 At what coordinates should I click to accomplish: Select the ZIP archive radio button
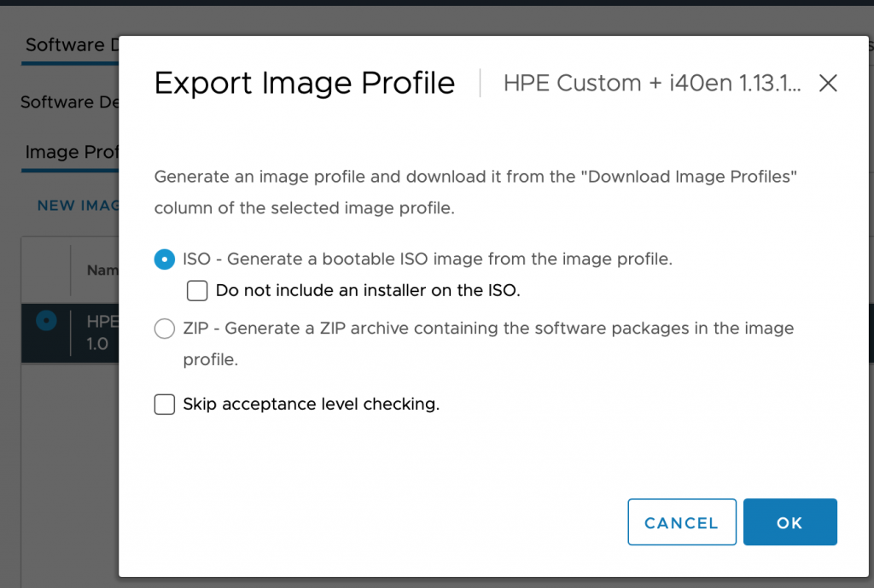click(x=165, y=329)
